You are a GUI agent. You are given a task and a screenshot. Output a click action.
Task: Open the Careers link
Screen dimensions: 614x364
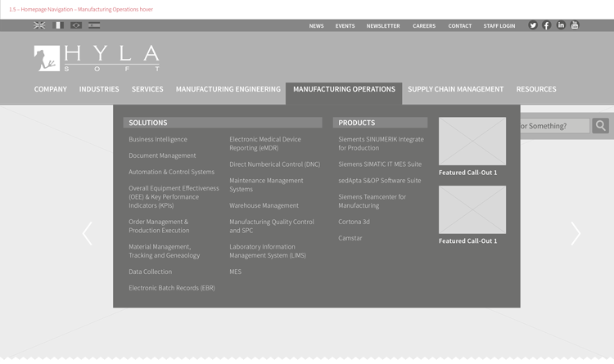(x=424, y=26)
